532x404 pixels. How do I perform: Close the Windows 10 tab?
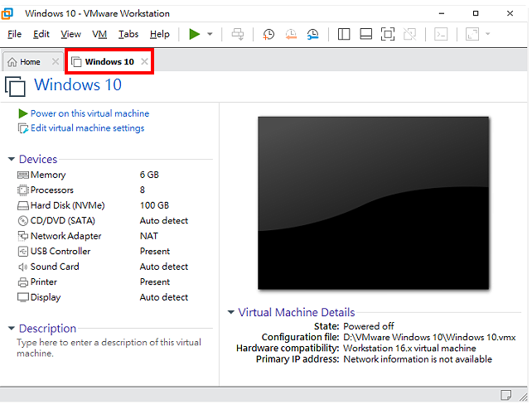144,61
